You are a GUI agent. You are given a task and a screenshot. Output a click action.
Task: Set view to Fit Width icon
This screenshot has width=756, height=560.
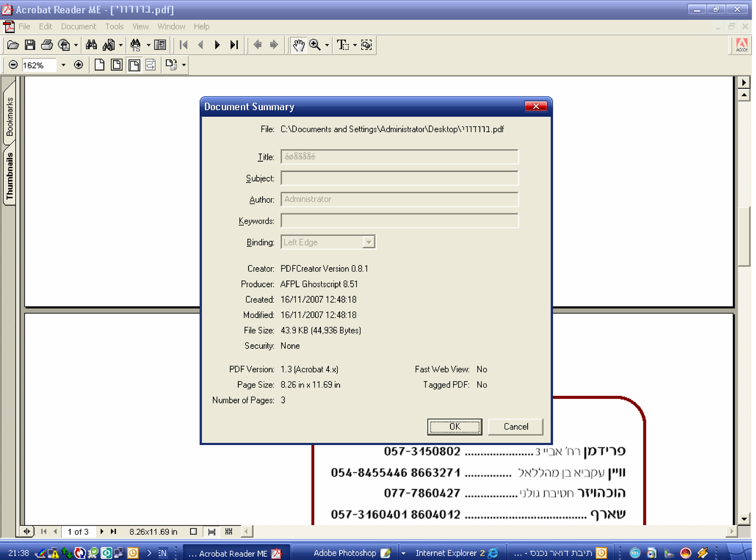pyautogui.click(x=134, y=65)
